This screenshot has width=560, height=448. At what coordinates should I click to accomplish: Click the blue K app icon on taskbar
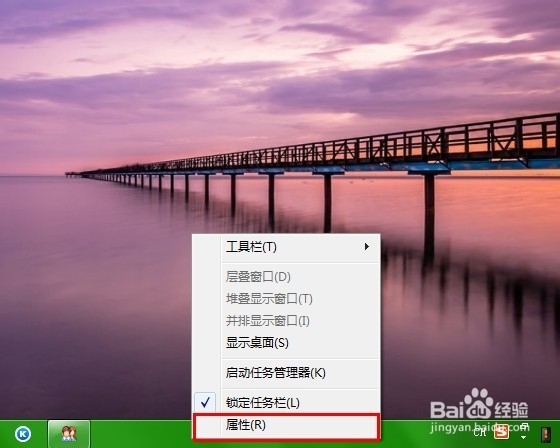[x=23, y=434]
